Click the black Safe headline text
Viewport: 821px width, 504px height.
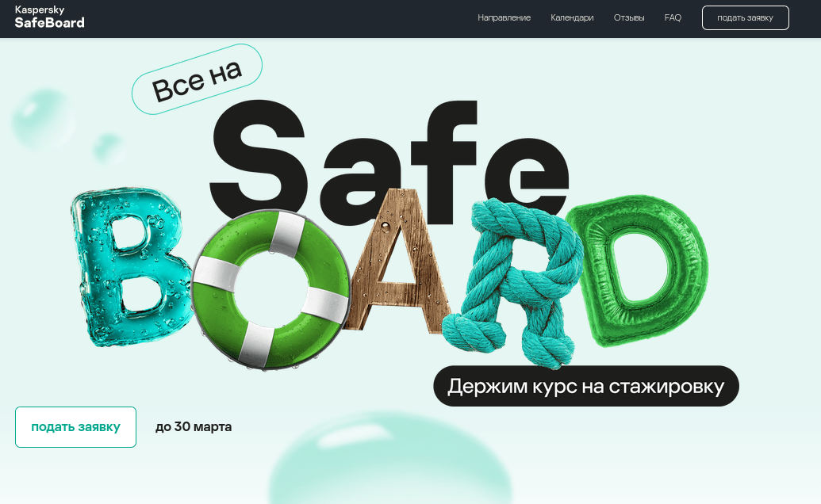389,158
